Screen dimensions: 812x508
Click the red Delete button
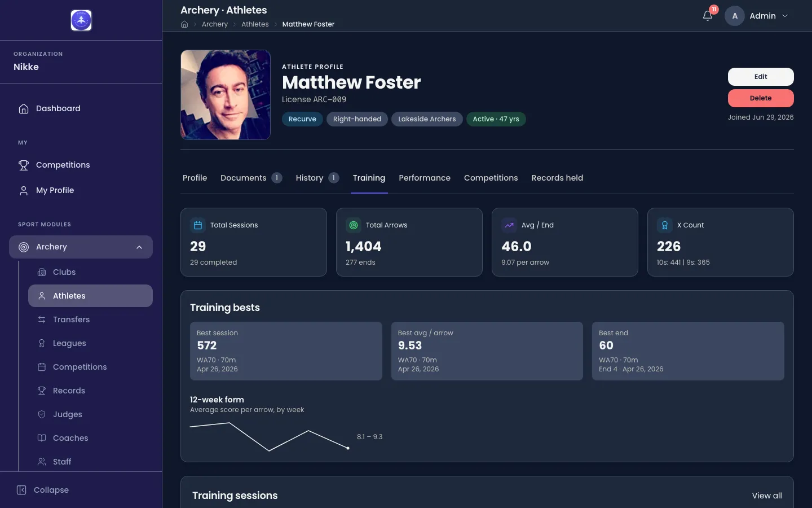pos(761,98)
